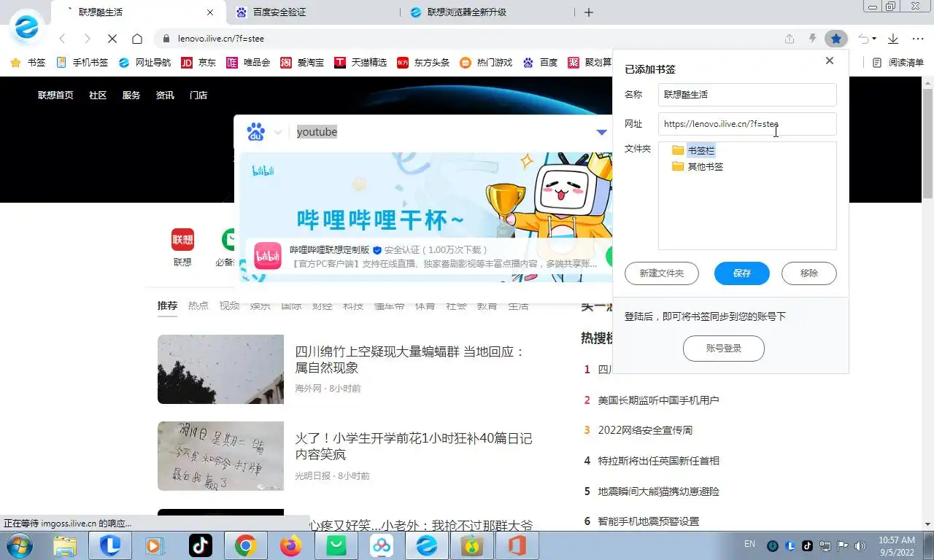The height and width of the screenshot is (560, 934).
Task: Go to the browser home page
Action: pos(137,39)
